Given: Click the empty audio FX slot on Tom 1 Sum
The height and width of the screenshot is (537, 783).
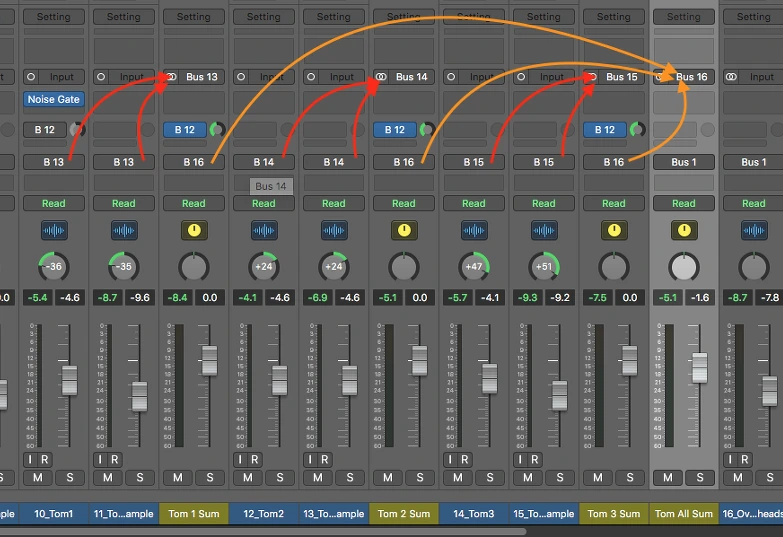Looking at the screenshot, I should tap(194, 102).
